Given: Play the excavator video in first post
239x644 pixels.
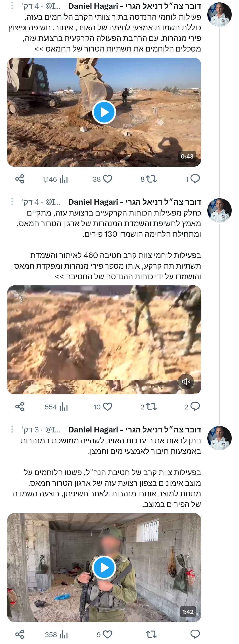Looking at the screenshot, I should 104,112.
